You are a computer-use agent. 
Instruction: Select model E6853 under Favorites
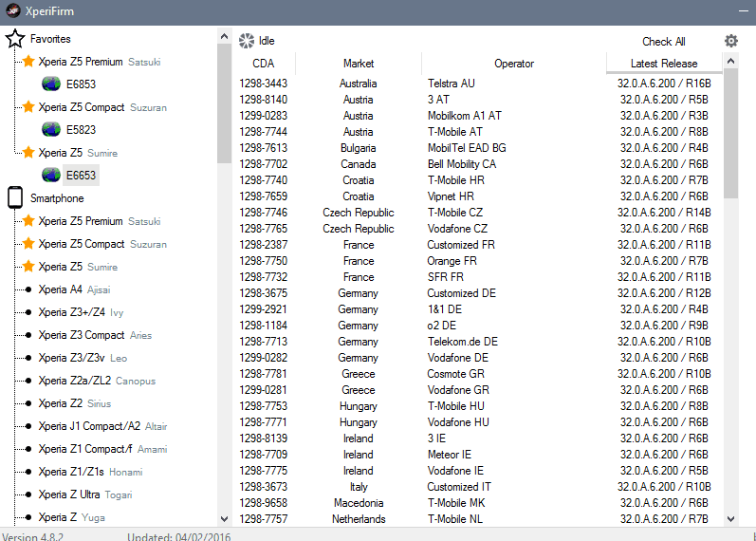[x=81, y=84]
